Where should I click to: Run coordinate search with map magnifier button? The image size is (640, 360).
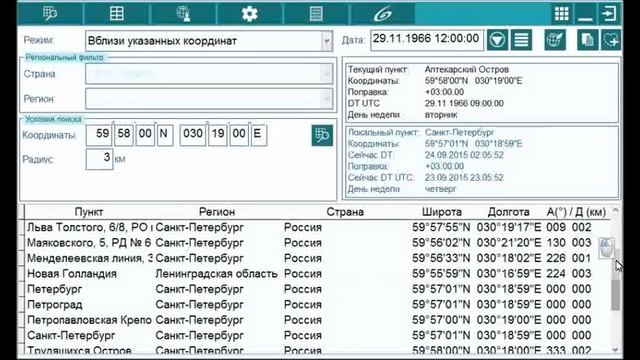[322, 135]
